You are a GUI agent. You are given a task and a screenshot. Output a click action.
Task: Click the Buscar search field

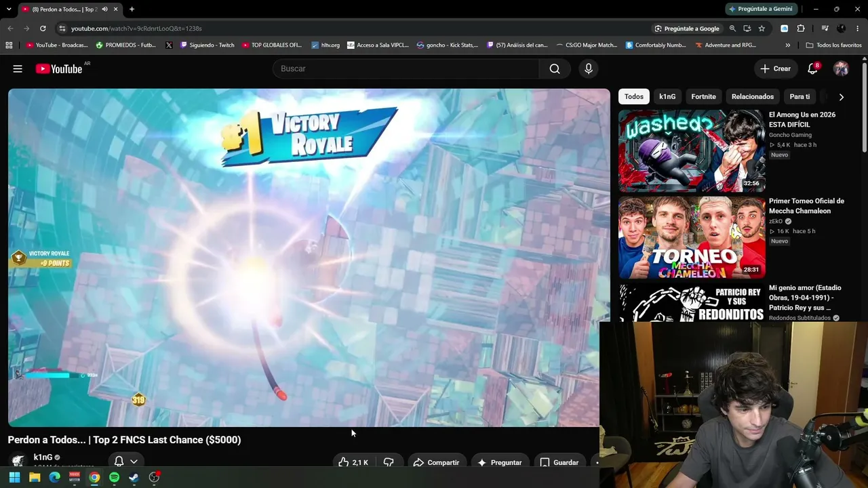point(406,68)
